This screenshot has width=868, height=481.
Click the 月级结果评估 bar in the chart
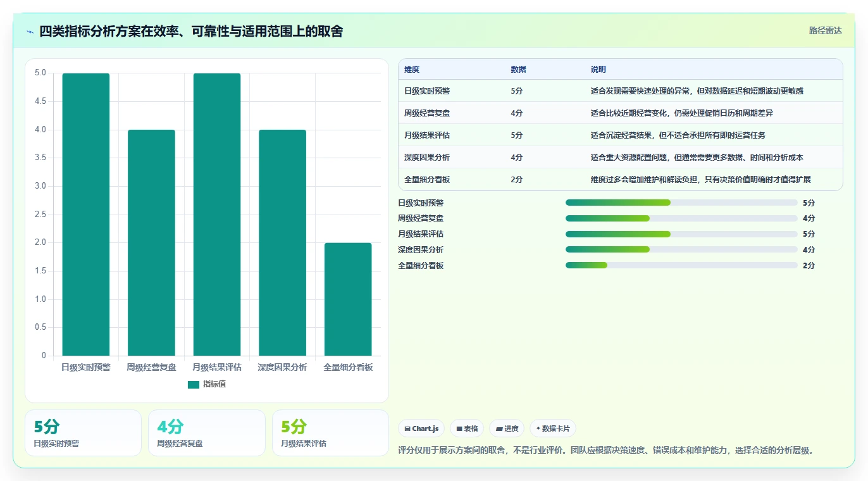(217, 215)
